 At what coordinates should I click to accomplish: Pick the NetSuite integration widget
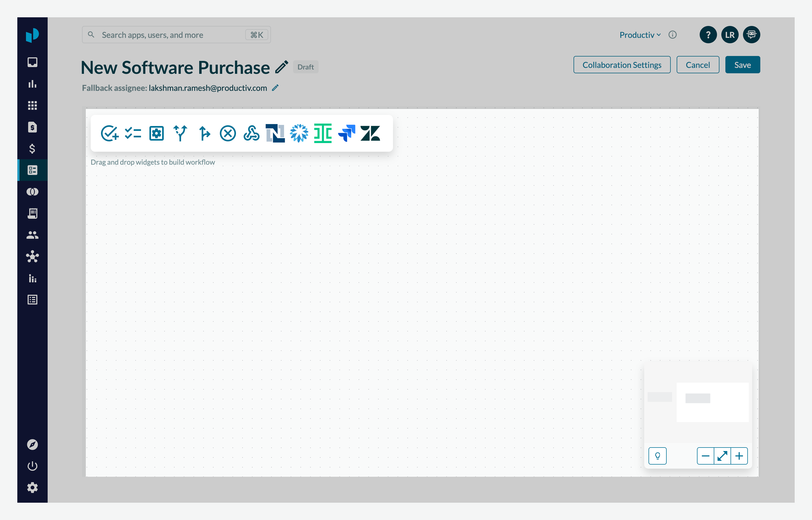pyautogui.click(x=275, y=133)
